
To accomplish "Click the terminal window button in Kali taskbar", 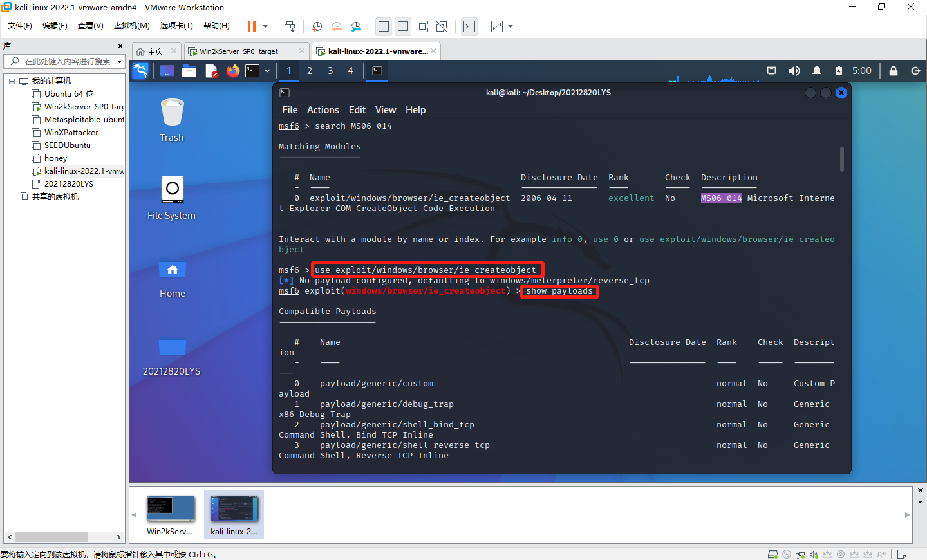I will 377,71.
